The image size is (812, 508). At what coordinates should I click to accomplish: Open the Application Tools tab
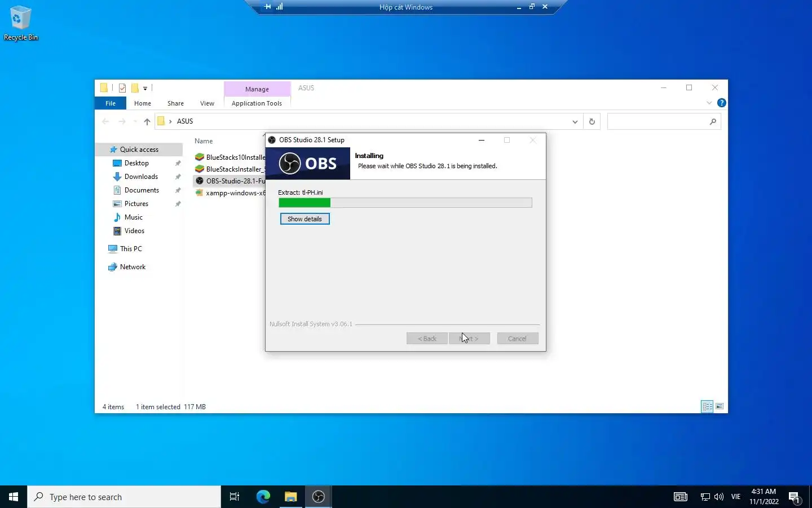(x=257, y=103)
